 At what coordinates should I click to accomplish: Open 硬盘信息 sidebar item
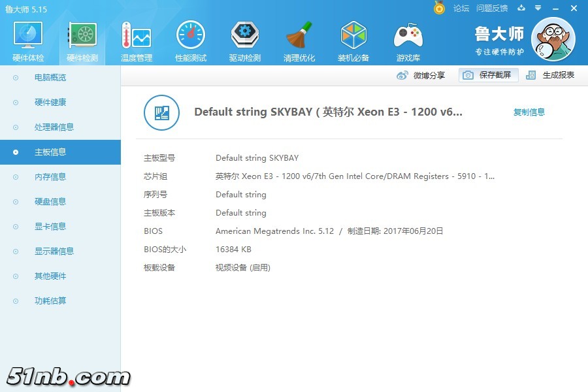50,202
